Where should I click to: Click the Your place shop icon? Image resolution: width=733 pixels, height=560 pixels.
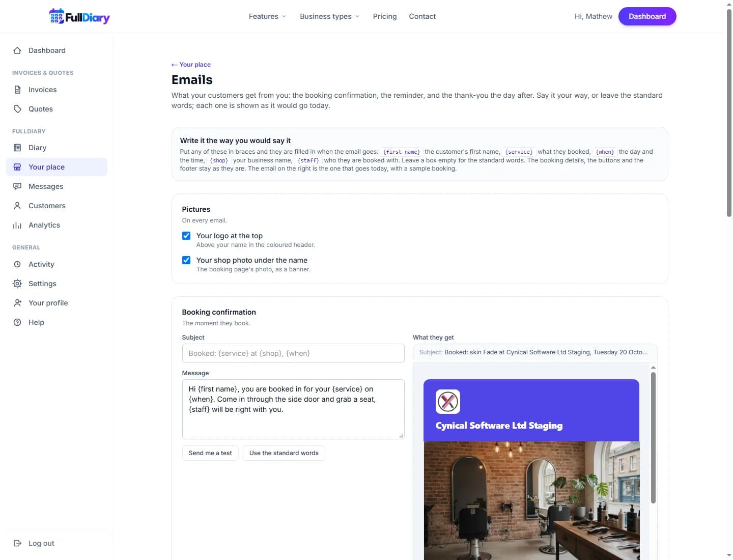point(17,167)
